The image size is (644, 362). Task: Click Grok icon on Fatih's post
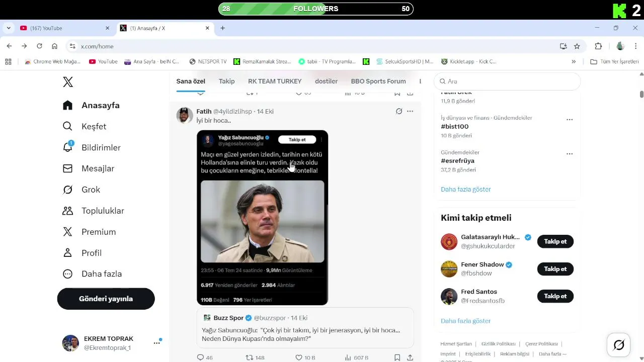click(399, 111)
